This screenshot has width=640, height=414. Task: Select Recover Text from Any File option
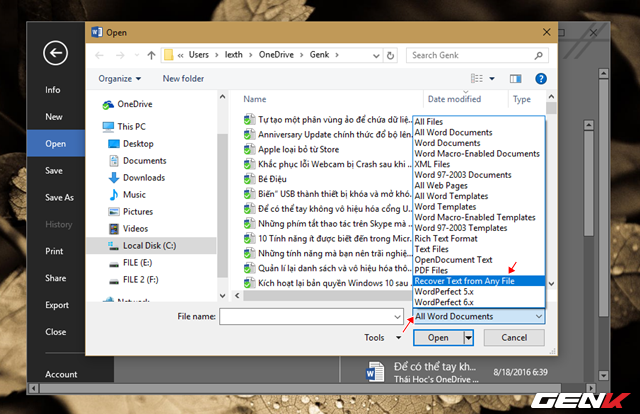[x=479, y=281]
